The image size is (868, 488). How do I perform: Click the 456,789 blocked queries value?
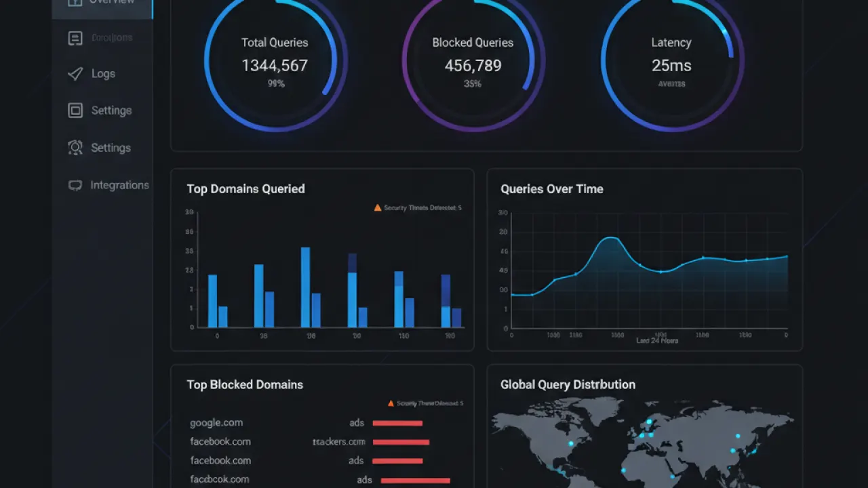click(473, 66)
